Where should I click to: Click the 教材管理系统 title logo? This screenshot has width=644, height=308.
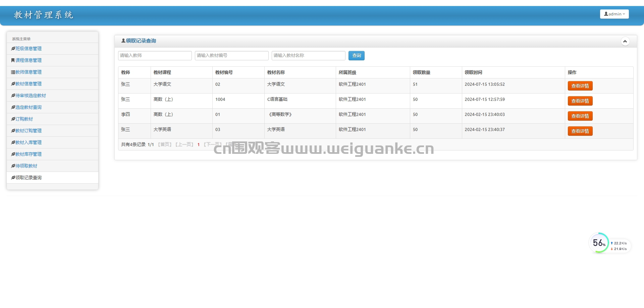43,15
